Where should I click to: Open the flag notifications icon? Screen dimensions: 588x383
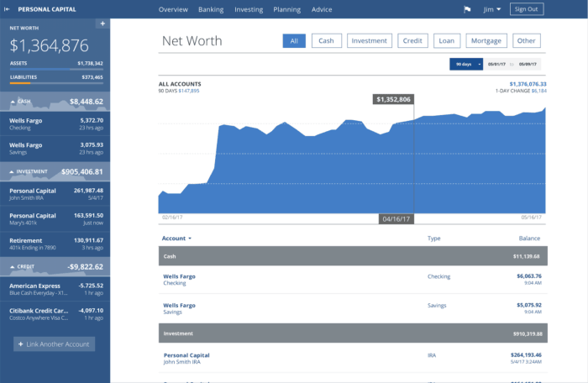[x=467, y=9]
